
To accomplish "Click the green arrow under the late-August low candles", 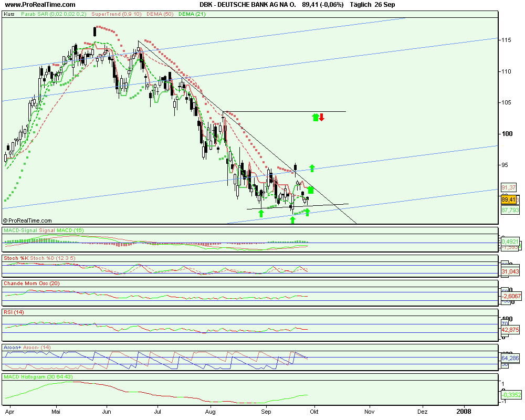I will tap(261, 213).
